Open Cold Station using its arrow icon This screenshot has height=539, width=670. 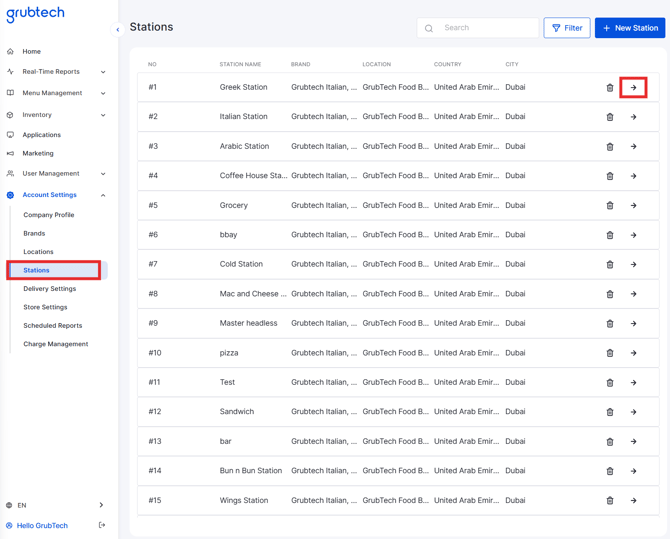[633, 265]
